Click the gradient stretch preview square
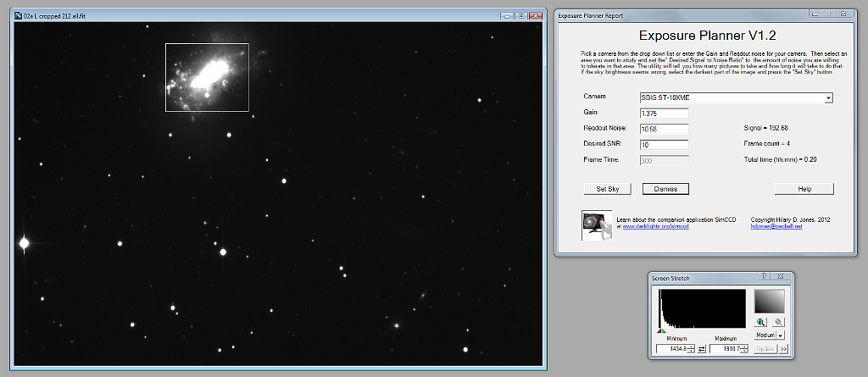 point(770,302)
